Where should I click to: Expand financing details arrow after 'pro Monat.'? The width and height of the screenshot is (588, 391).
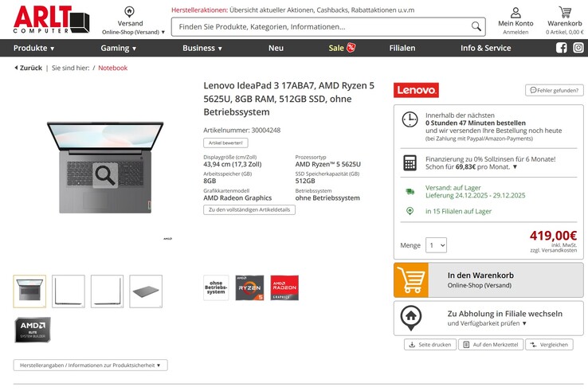515,166
